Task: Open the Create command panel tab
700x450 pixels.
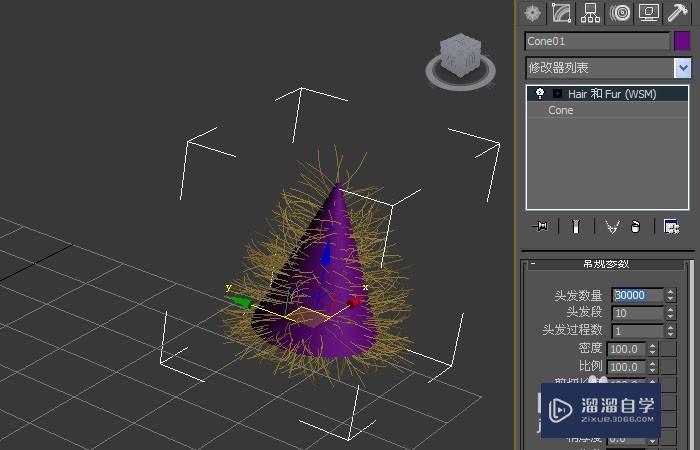Action: tap(533, 13)
